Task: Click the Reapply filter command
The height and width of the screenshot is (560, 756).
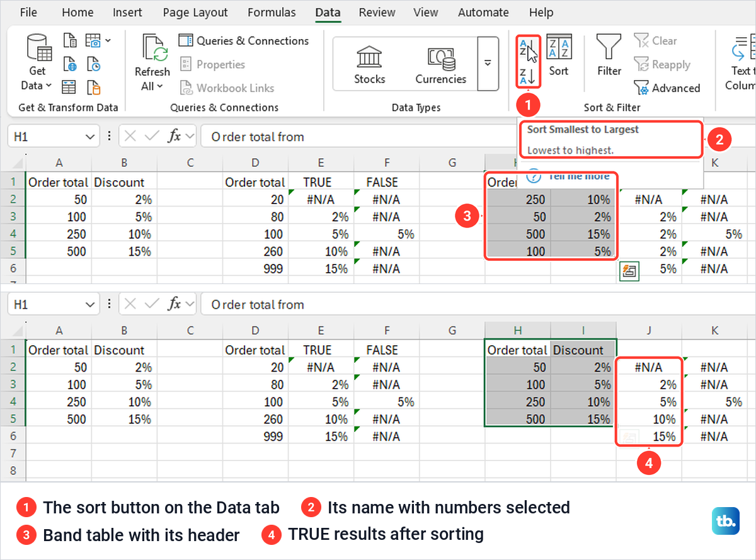Action: (662, 65)
